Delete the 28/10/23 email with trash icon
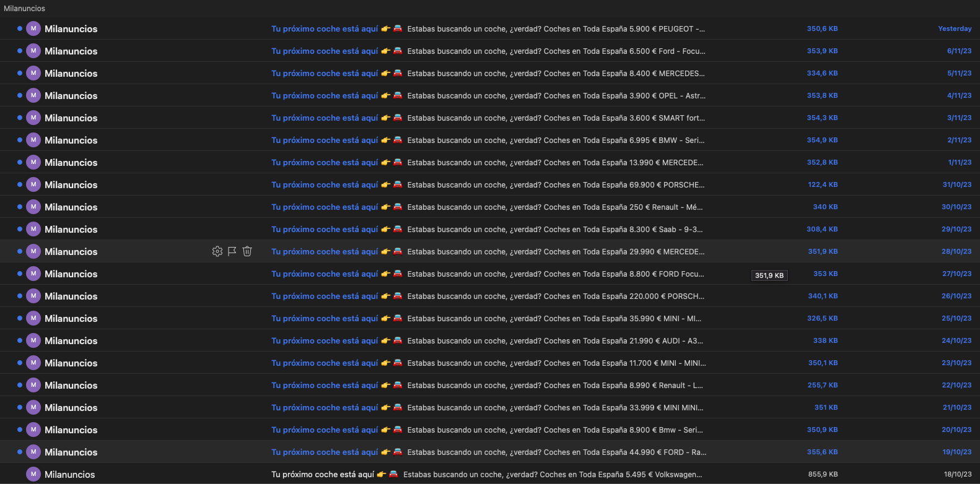 (247, 251)
